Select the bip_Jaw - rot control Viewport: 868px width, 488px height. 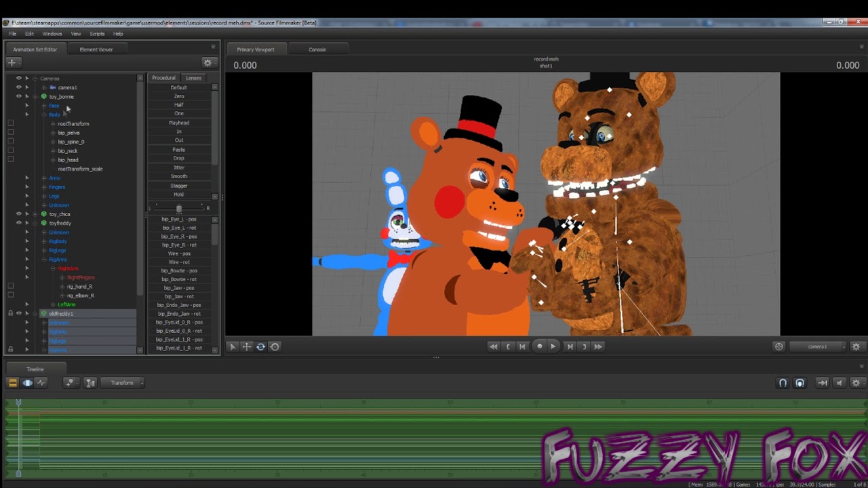pyautogui.click(x=179, y=296)
